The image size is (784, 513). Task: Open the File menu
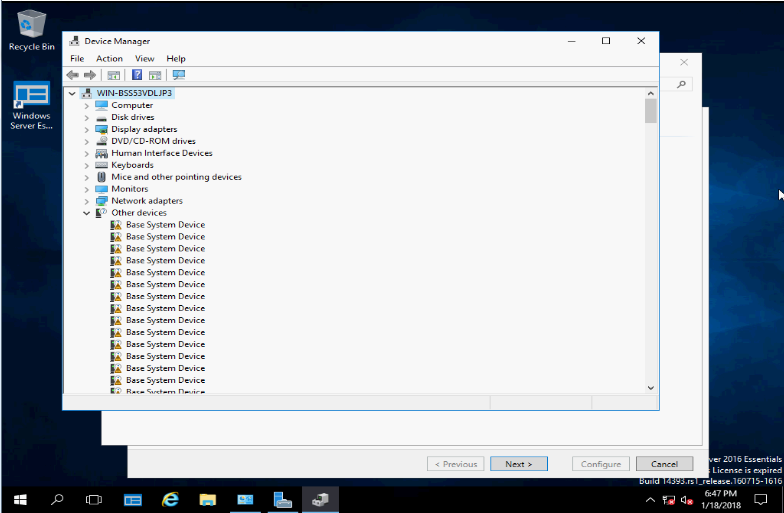tap(77, 58)
